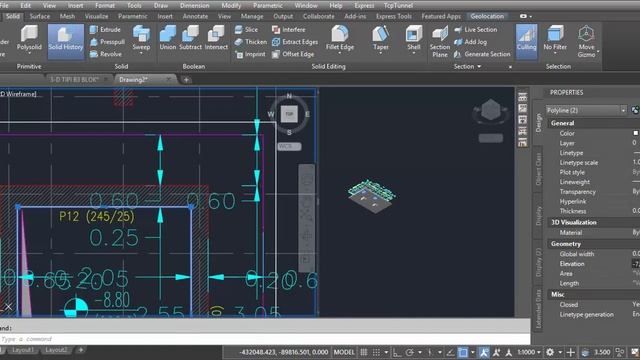Open object snap options dropdown arrow
The width and height of the screenshot is (640, 360).
473,352
